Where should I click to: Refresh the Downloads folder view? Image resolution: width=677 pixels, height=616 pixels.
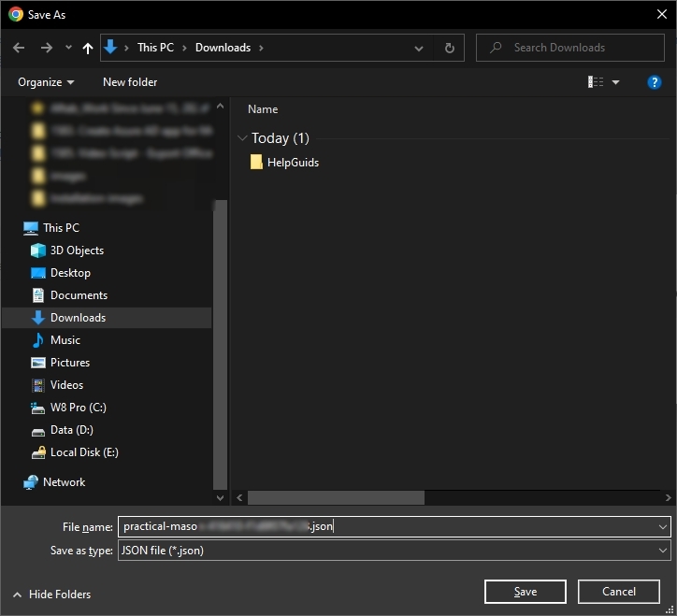[x=450, y=48]
